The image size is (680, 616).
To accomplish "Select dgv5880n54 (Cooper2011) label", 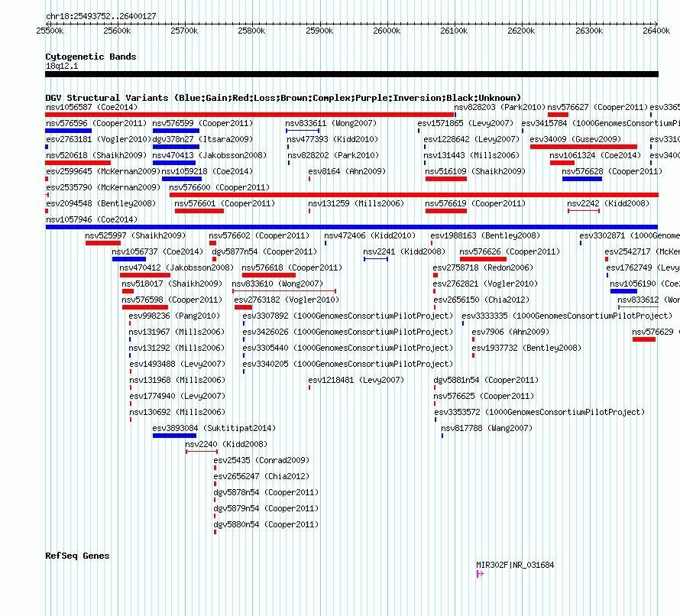I will (267, 524).
